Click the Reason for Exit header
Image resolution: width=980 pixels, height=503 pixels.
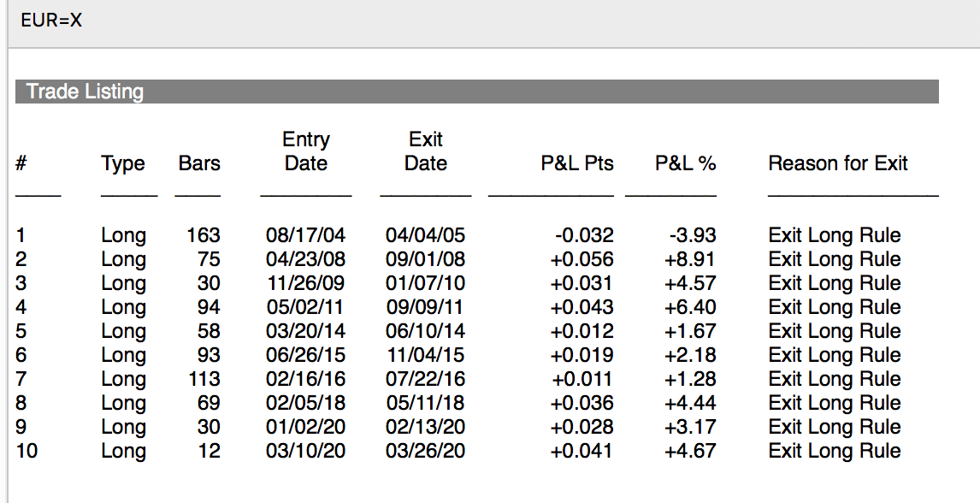838,163
